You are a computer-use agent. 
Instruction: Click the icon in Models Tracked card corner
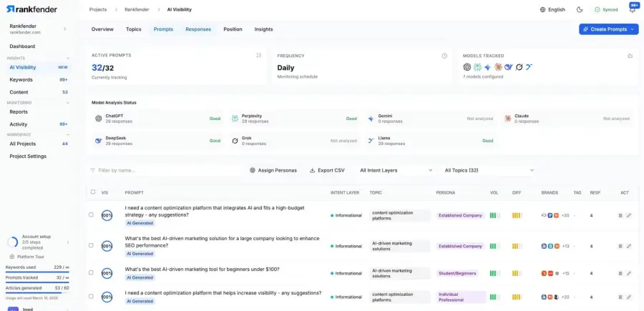(x=630, y=56)
